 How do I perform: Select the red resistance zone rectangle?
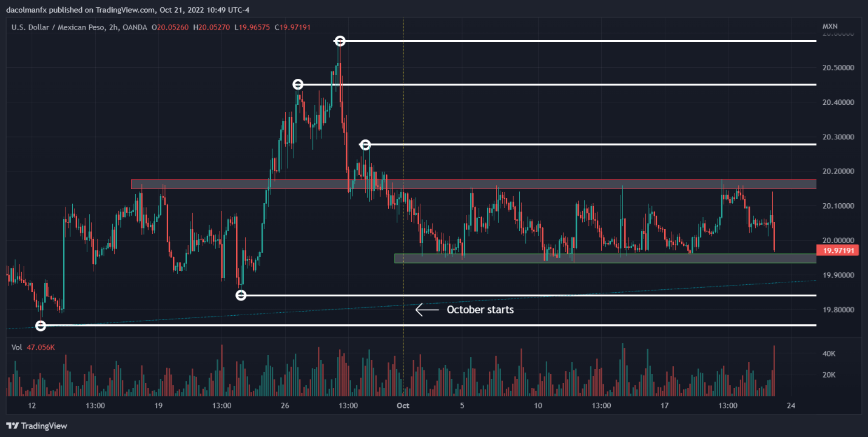coord(474,184)
